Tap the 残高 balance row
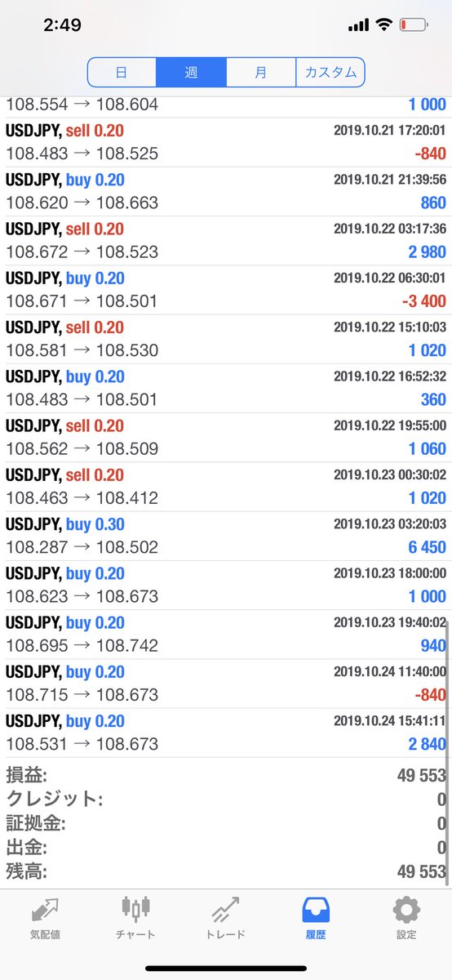Viewport: 452px width, 980px height. tap(226, 871)
